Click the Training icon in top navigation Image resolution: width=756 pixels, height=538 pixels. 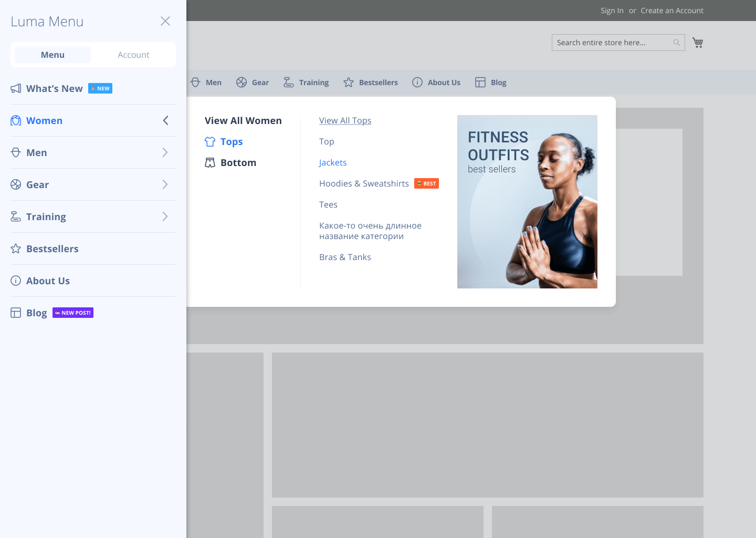tap(289, 82)
